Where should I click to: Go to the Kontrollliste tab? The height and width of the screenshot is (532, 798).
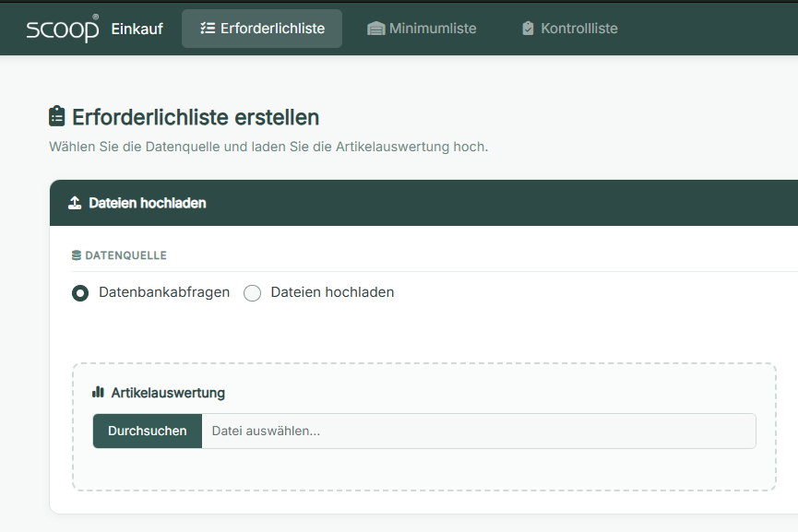point(570,29)
